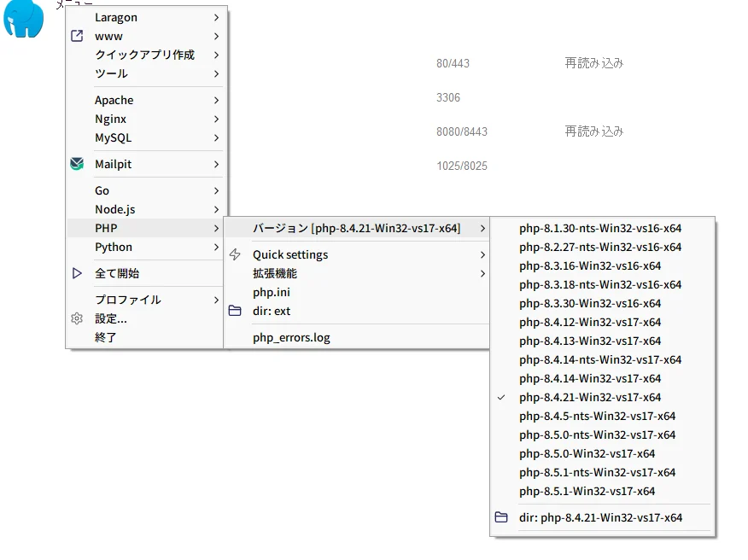Open php.ini from the PHP submenu
Screen dimensions: 748x560
tap(356, 292)
